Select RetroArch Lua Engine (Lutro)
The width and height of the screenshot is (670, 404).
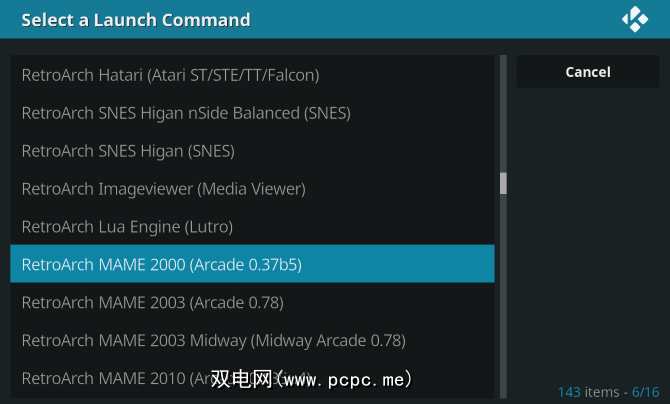tap(127, 227)
